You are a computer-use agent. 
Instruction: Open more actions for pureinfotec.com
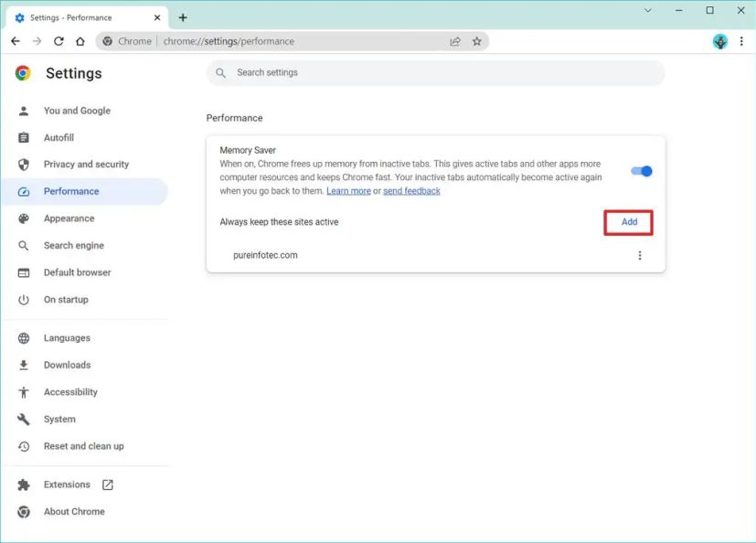(640, 256)
